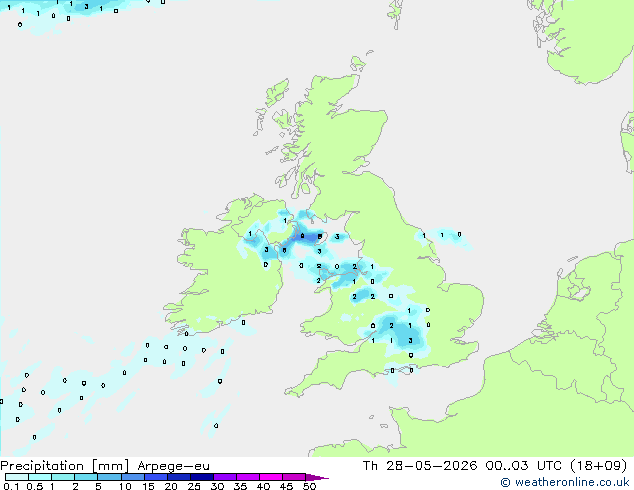
Task: Click the 25 to 30 mm dark-blue swatch
Action: (x=201, y=477)
